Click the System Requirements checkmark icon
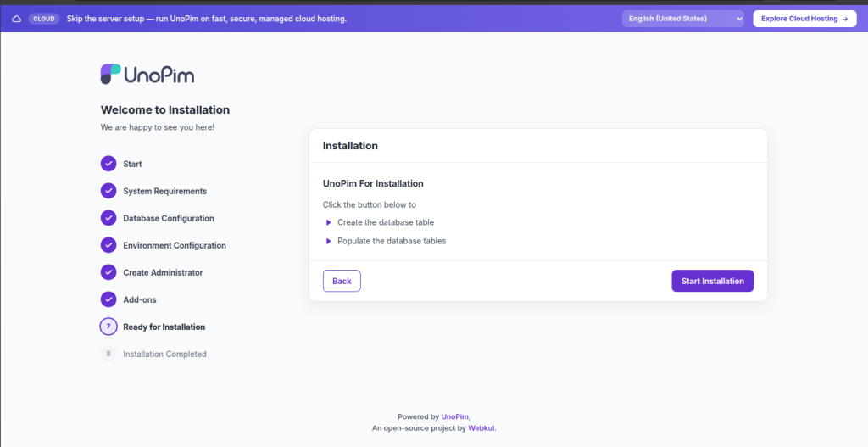 (x=108, y=191)
